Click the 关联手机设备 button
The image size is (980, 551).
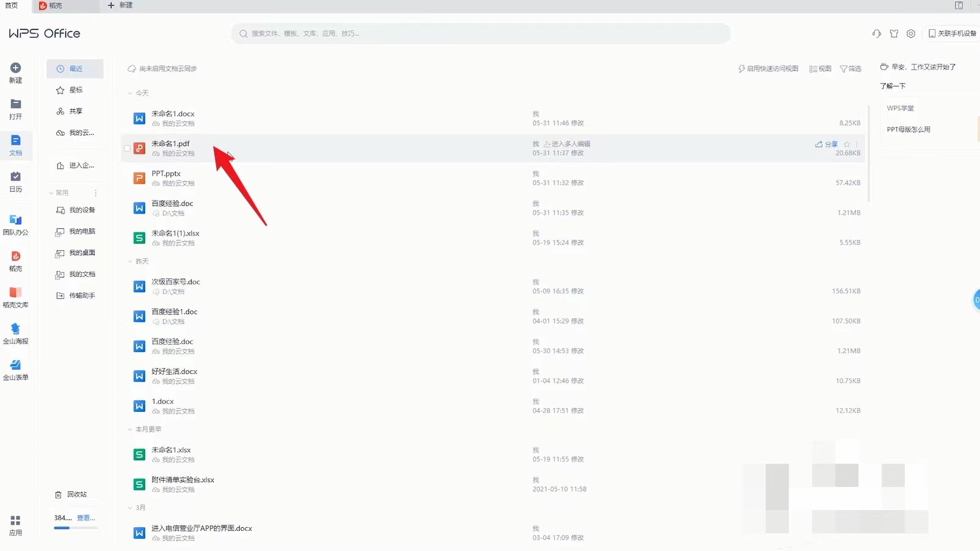coord(952,34)
